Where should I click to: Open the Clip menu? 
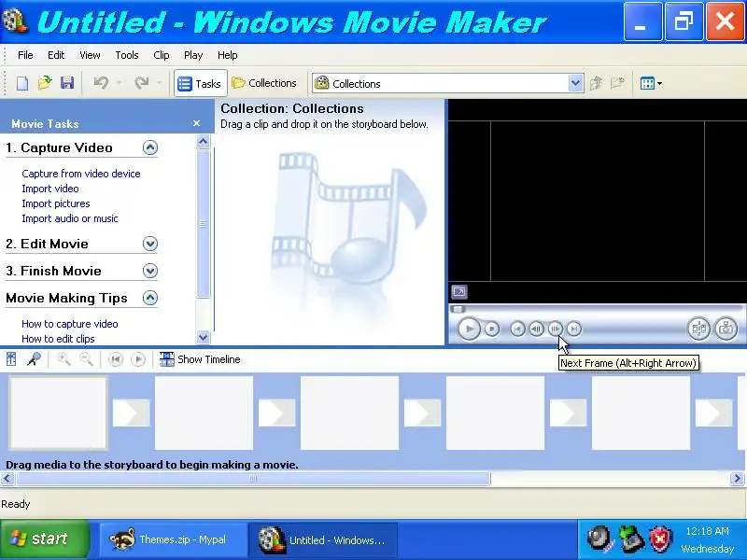coord(162,55)
